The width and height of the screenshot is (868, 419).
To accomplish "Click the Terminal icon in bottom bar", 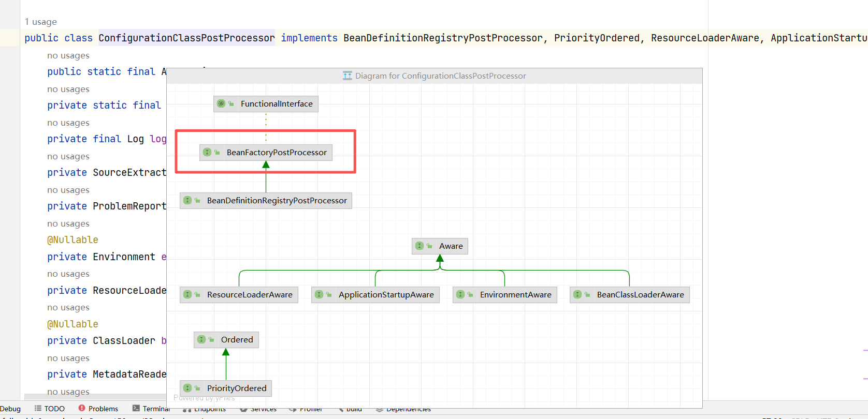I will pyautogui.click(x=136, y=408).
